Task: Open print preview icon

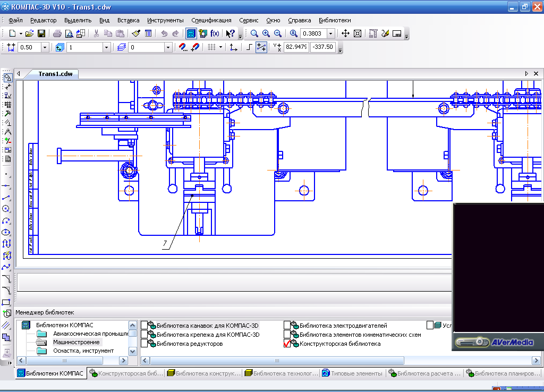Action: 69,33
